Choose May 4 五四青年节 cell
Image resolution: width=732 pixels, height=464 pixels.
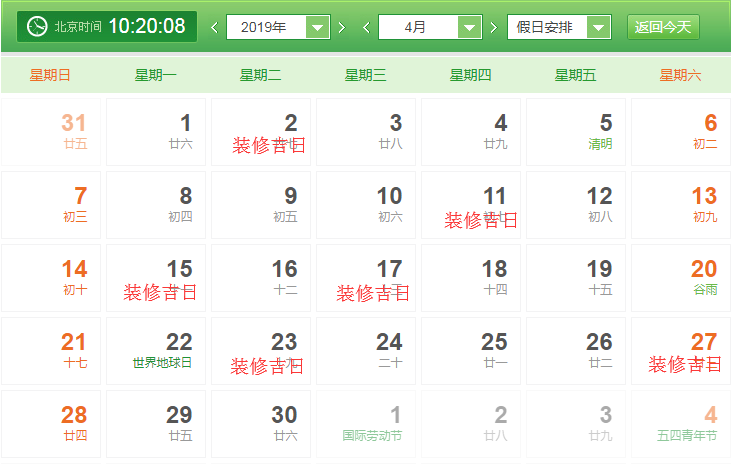pyautogui.click(x=684, y=424)
